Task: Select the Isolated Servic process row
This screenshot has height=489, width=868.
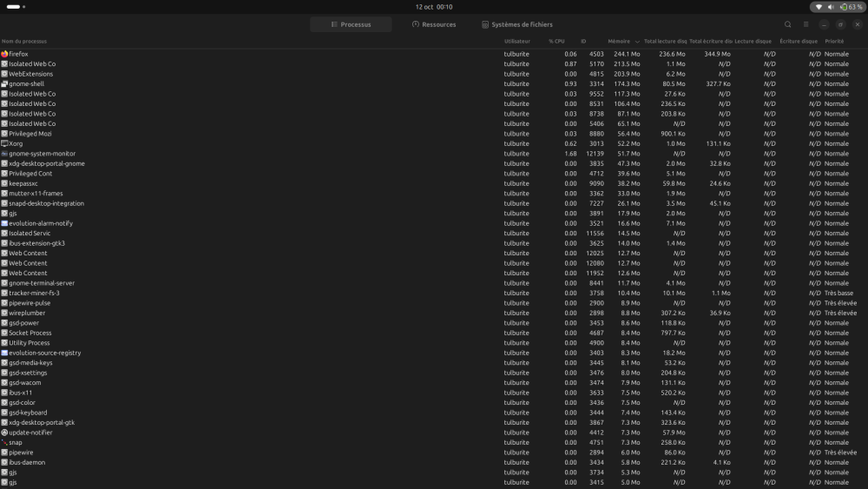Action: [434, 233]
